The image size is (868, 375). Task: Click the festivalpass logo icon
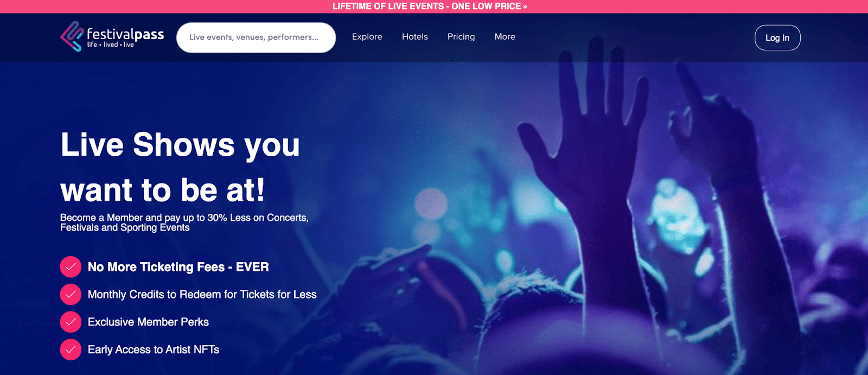click(x=72, y=36)
